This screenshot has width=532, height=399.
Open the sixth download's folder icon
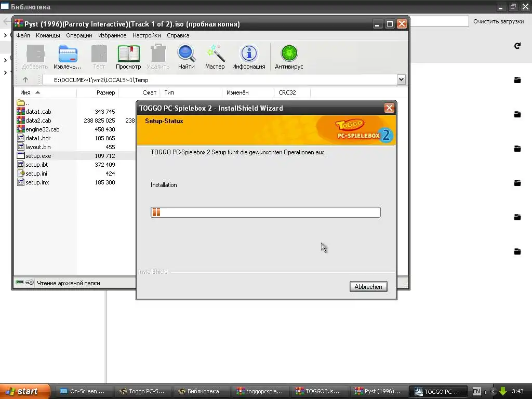(517, 251)
